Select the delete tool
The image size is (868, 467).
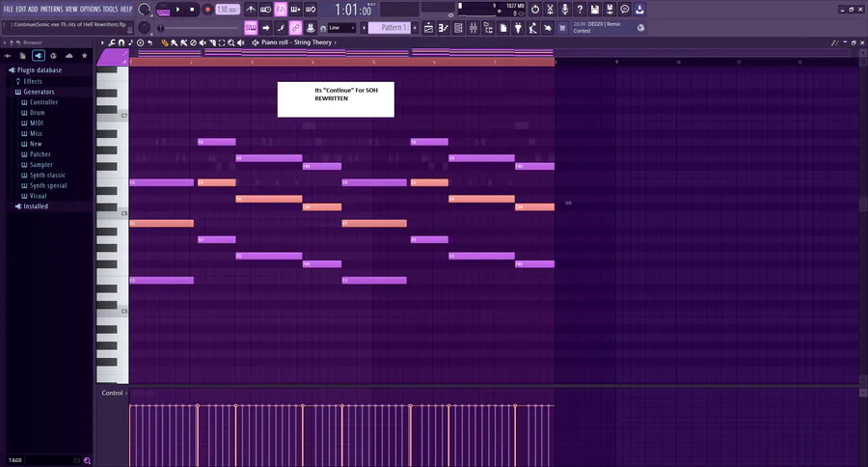(193, 42)
